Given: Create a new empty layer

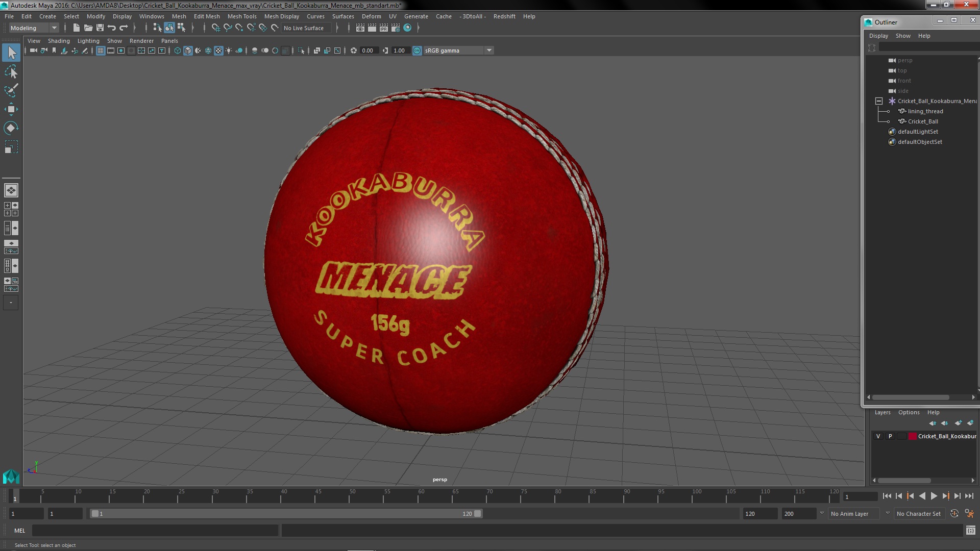Looking at the screenshot, I should click(958, 423).
